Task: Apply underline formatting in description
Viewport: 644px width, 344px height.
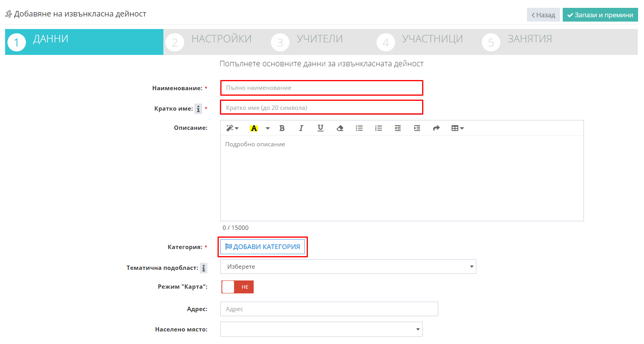Action: pos(320,128)
